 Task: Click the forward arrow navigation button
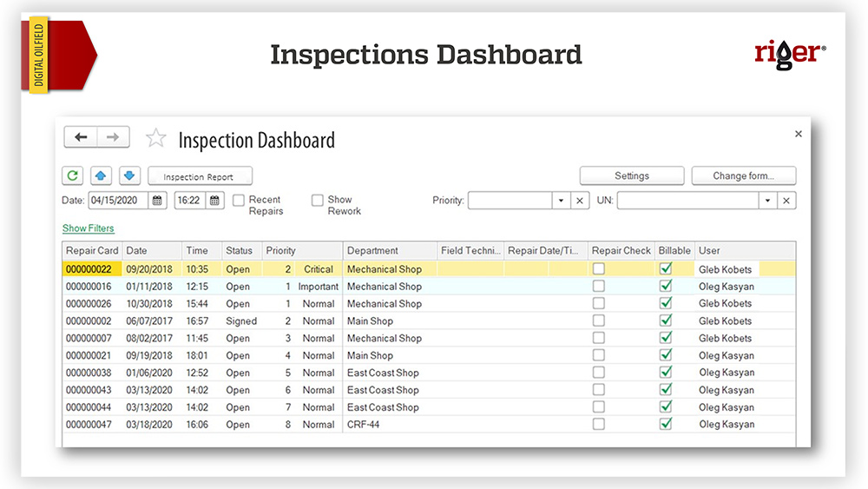point(113,137)
